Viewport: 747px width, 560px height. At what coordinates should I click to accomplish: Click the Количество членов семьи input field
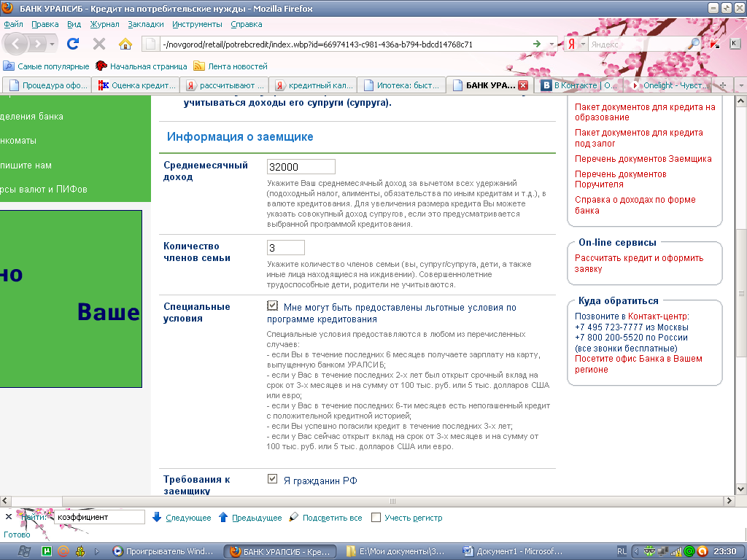[285, 248]
